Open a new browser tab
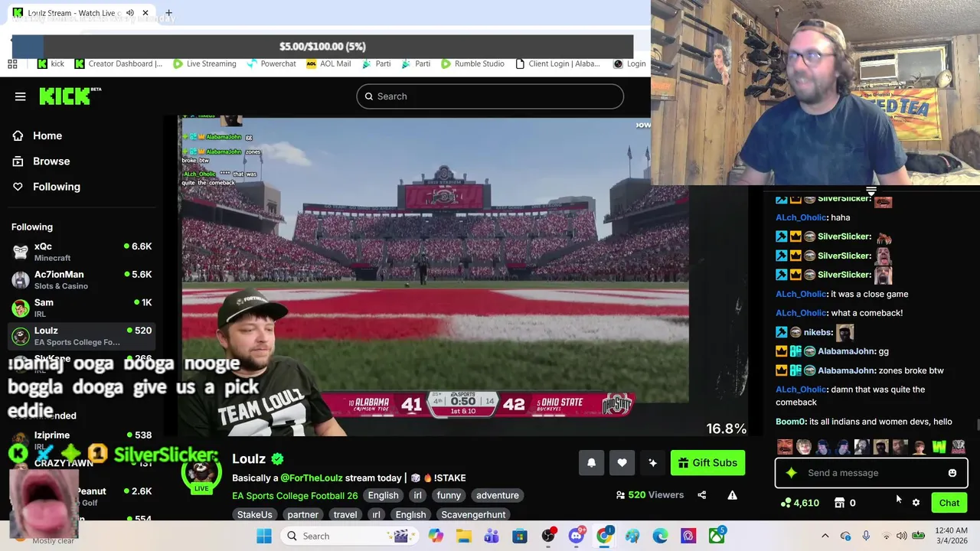 click(168, 13)
